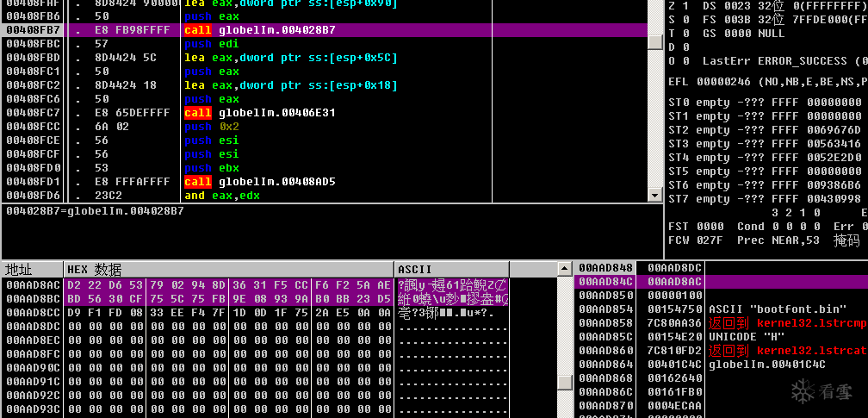Click the D flag value in registers

[686, 47]
